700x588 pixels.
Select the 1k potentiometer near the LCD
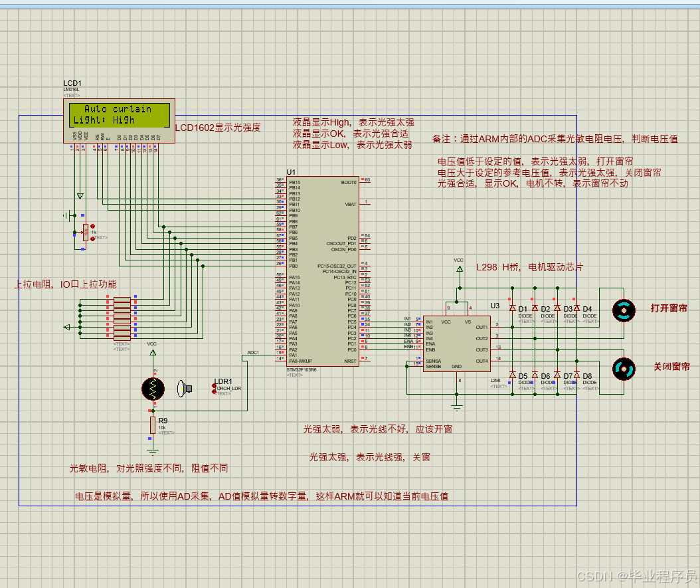85,232
